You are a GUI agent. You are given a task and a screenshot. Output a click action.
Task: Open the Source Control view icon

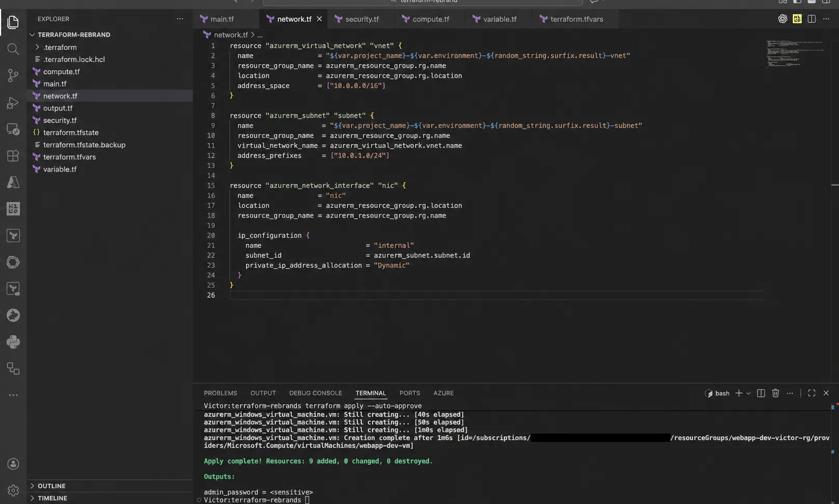point(13,76)
